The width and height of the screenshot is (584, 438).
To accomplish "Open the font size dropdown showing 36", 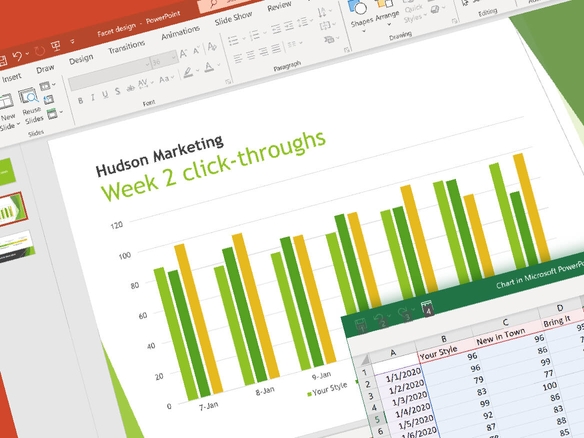I will (174, 58).
